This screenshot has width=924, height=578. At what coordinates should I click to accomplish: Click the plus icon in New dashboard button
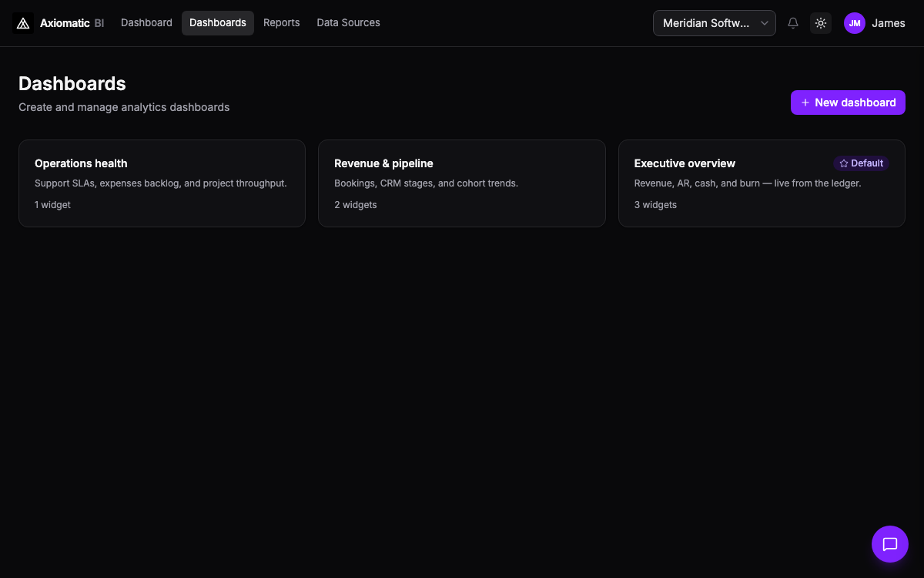coord(805,102)
